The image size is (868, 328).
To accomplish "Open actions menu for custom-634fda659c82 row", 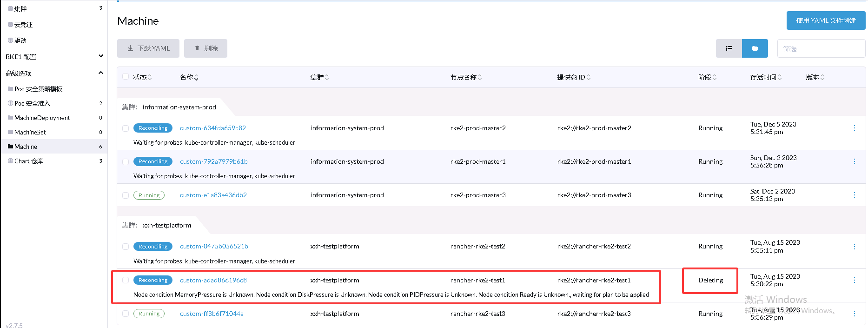I will coord(854,128).
